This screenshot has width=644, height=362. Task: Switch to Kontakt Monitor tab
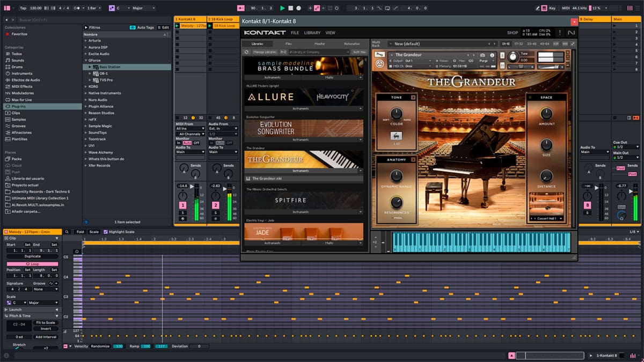click(x=319, y=43)
